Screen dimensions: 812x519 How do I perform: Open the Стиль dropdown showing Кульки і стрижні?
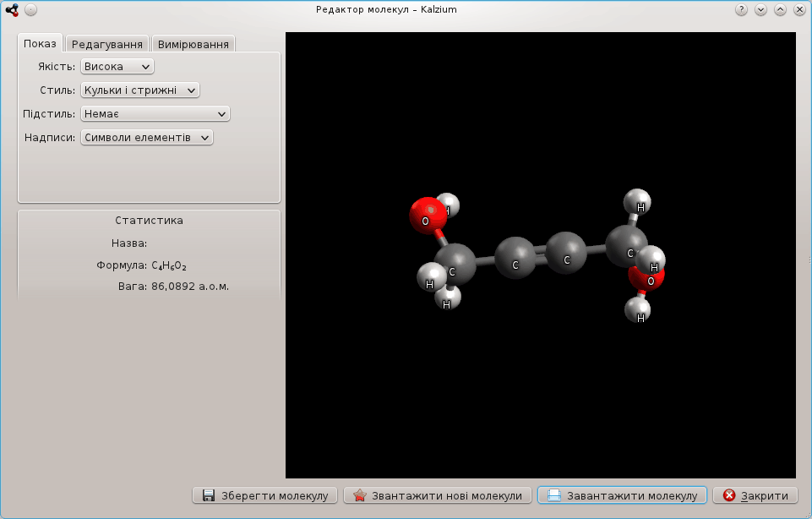pos(139,90)
